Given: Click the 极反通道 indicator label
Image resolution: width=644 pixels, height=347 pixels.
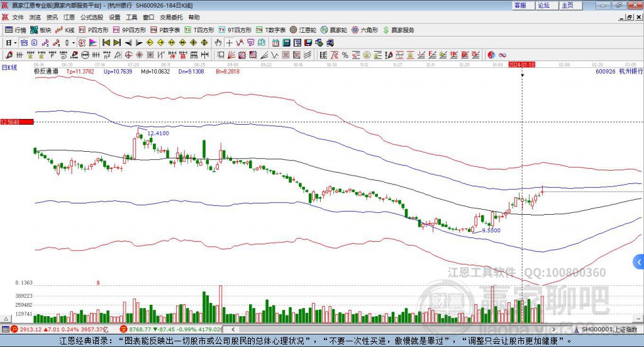Looking at the screenshot, I should point(46,71).
